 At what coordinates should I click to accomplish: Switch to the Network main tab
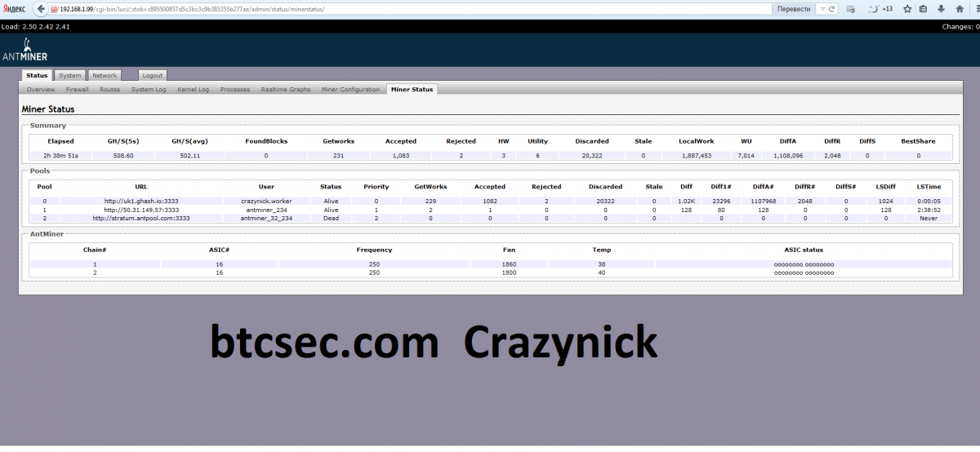click(x=105, y=75)
